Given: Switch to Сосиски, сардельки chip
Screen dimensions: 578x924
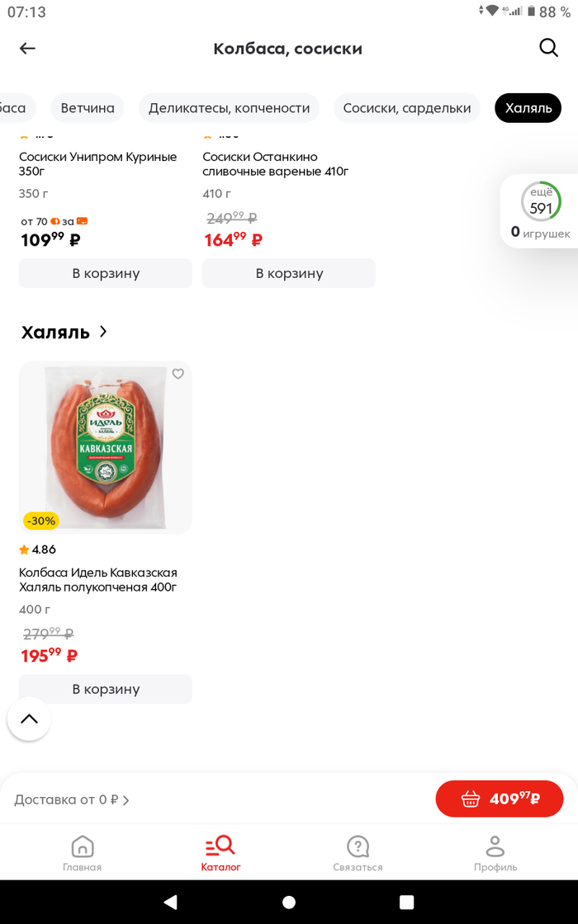Looking at the screenshot, I should point(406,108).
